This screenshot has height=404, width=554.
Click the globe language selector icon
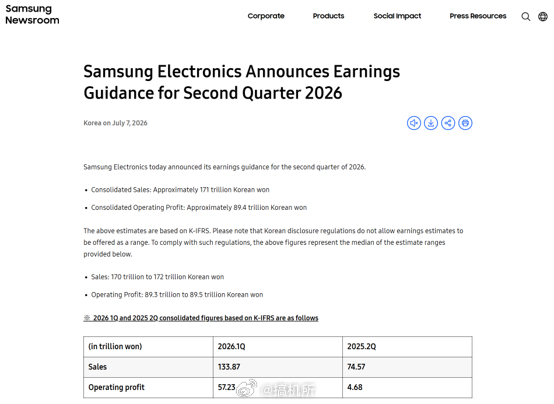click(543, 16)
